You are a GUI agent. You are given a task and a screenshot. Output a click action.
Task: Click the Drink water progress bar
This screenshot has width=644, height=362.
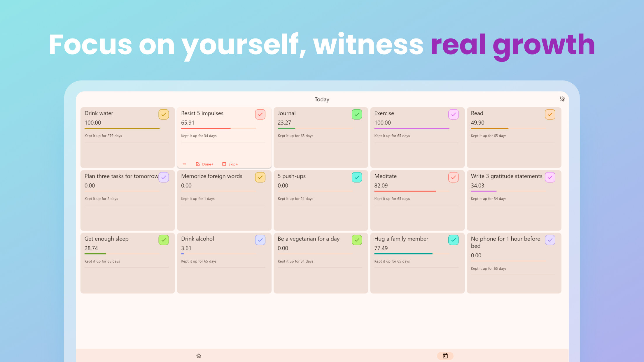click(x=122, y=128)
